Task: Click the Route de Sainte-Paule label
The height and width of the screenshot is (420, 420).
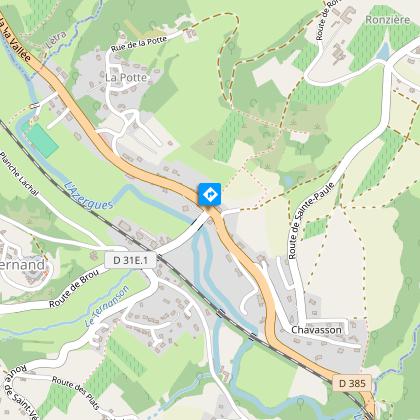Action: tap(311, 221)
